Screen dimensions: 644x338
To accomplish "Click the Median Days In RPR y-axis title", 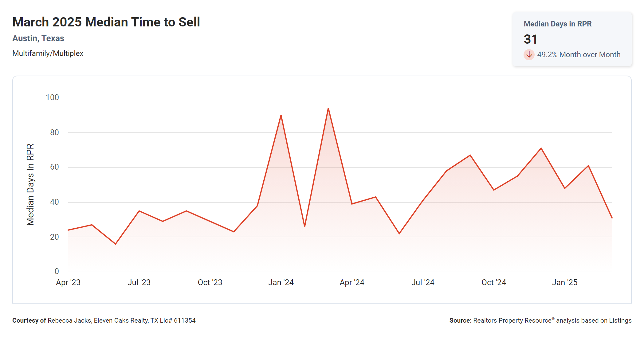I will pos(30,184).
